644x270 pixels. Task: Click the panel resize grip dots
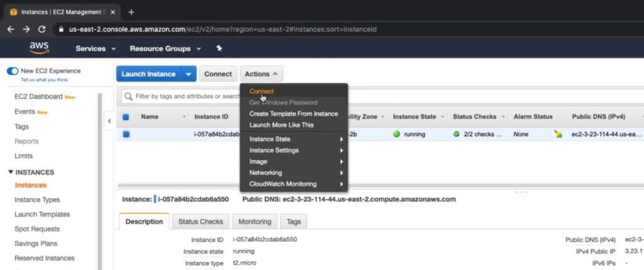[521, 192]
